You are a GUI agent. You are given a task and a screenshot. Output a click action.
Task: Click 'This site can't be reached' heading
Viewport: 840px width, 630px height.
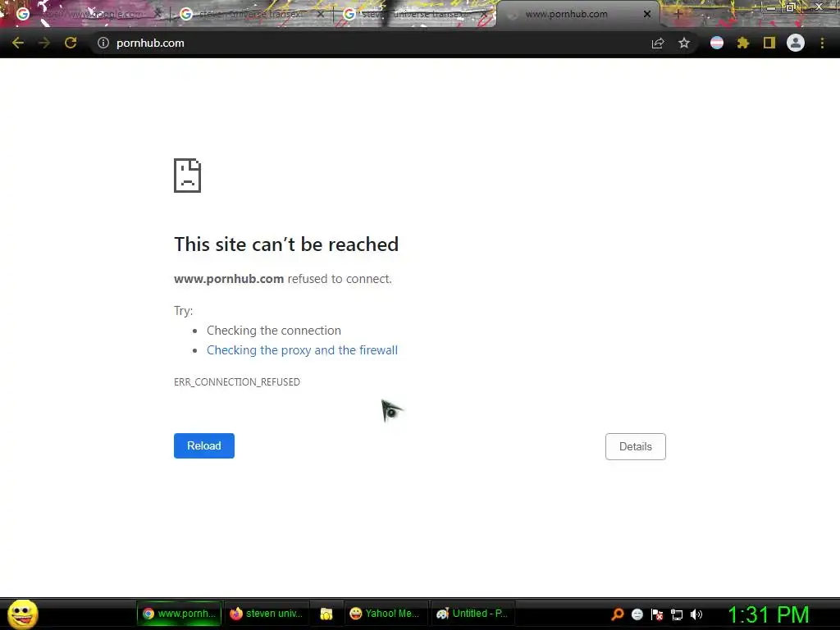tap(286, 244)
